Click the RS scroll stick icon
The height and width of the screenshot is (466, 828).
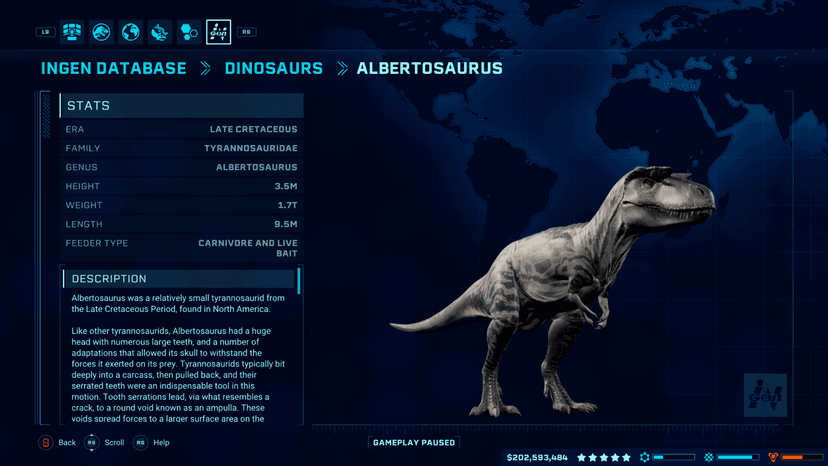coord(92,443)
